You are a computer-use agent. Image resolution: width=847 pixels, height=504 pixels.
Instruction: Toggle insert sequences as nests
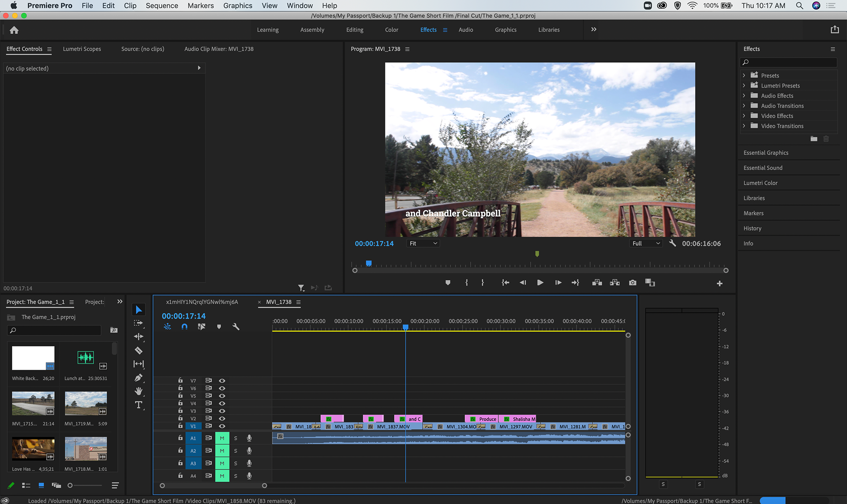(167, 327)
